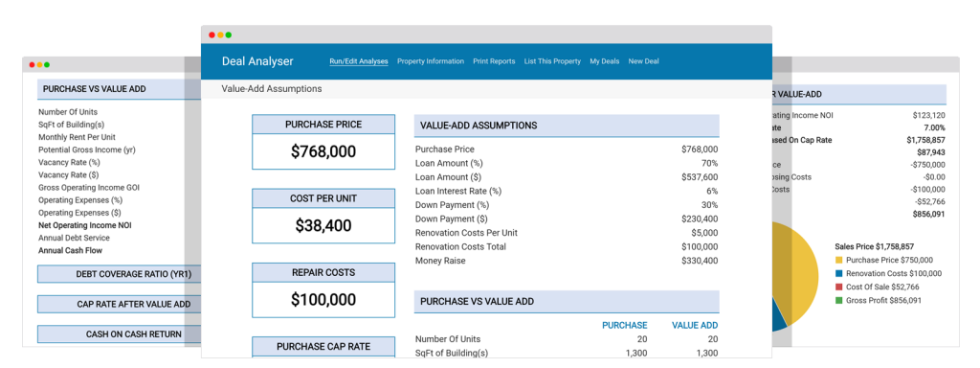This screenshot has width=980, height=368.
Task: Click Annual Cash Flow in left window
Action: coord(70,250)
